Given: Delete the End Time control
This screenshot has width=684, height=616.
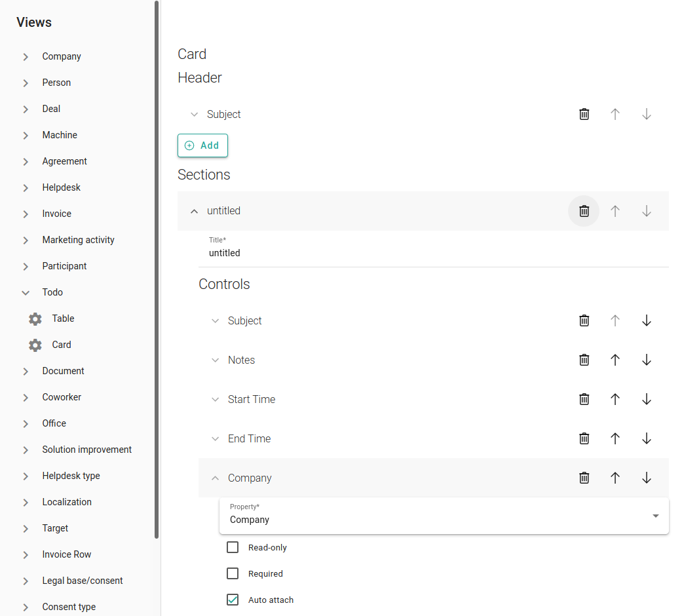Looking at the screenshot, I should [584, 438].
